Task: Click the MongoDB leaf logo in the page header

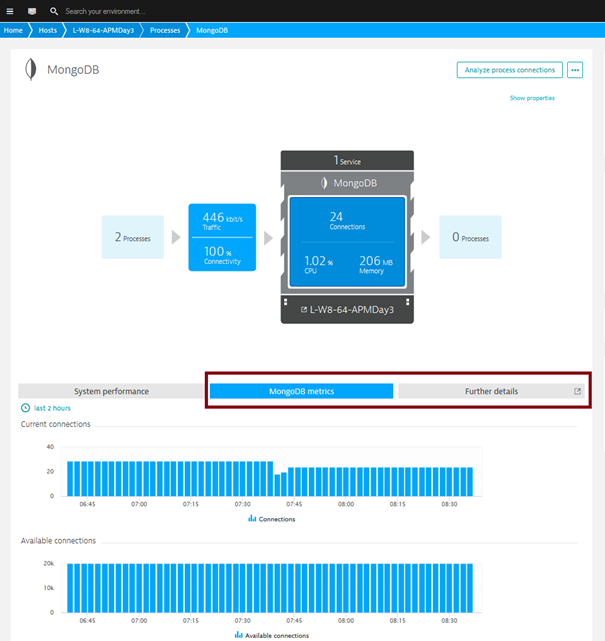Action: click(x=31, y=69)
